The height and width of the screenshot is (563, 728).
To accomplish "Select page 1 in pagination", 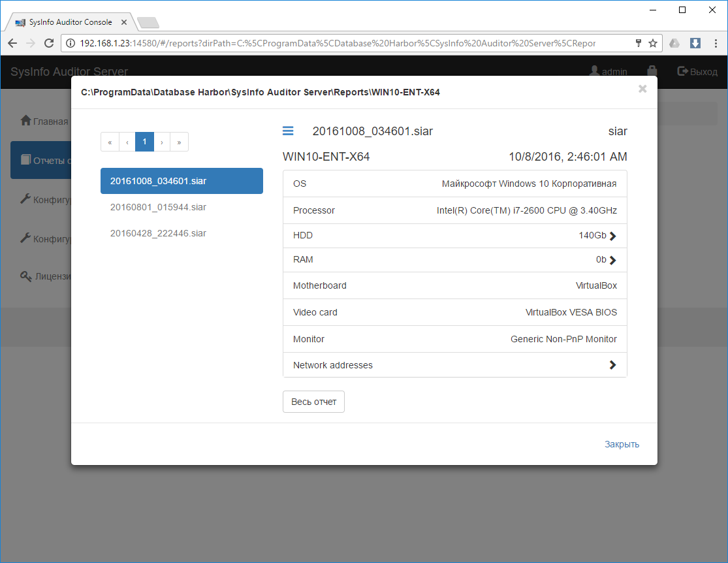I will pyautogui.click(x=144, y=142).
